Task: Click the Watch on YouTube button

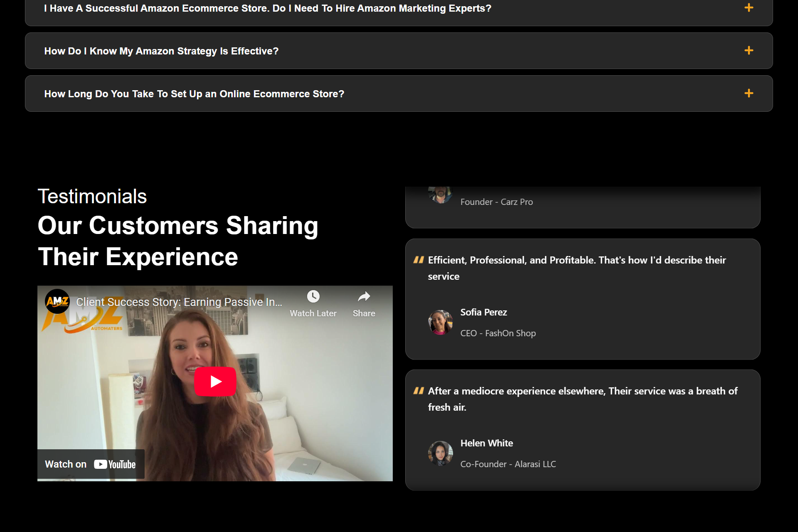Action: click(x=91, y=464)
